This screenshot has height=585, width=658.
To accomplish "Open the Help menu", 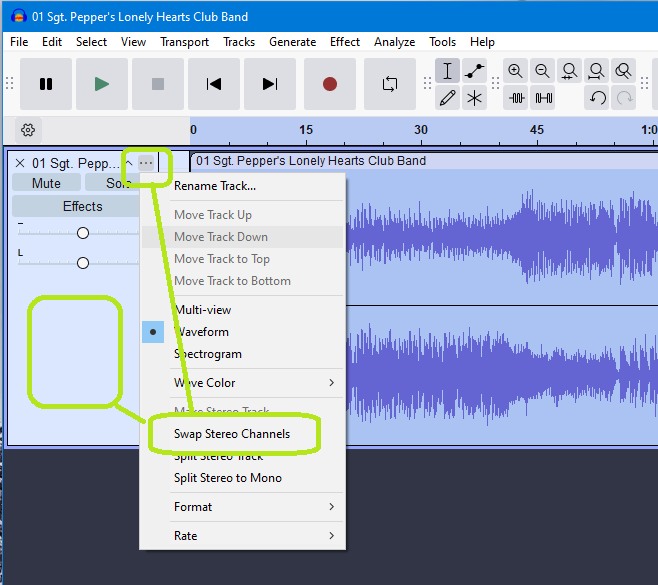I will coord(482,42).
